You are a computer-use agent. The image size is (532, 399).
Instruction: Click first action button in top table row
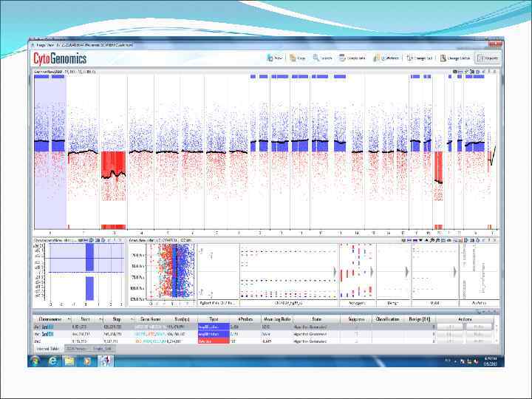pyautogui.click(x=450, y=327)
